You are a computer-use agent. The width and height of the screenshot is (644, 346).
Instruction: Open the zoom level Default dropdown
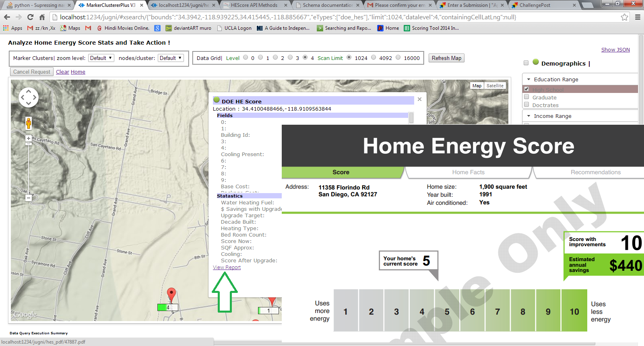[x=101, y=58]
